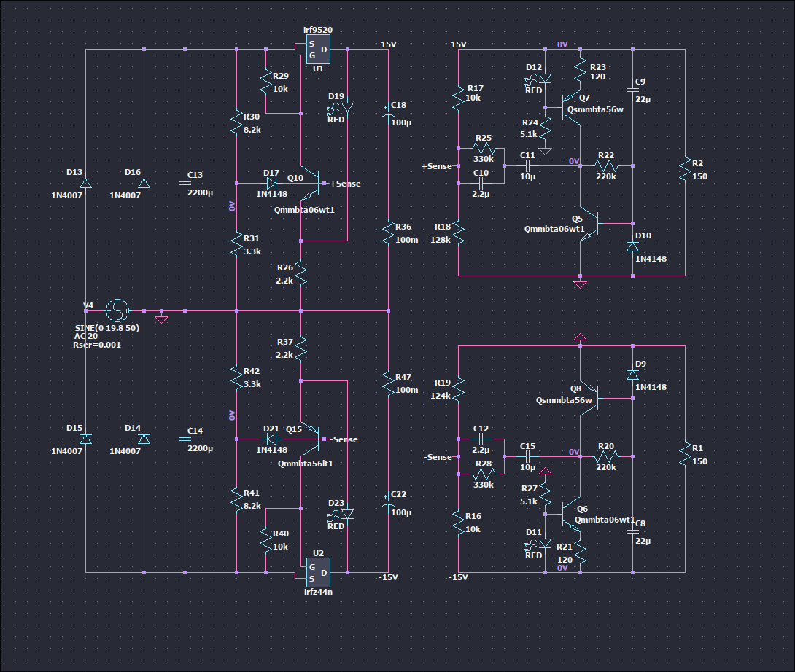Select transistor Q8 symbol

pyautogui.click(x=589, y=399)
